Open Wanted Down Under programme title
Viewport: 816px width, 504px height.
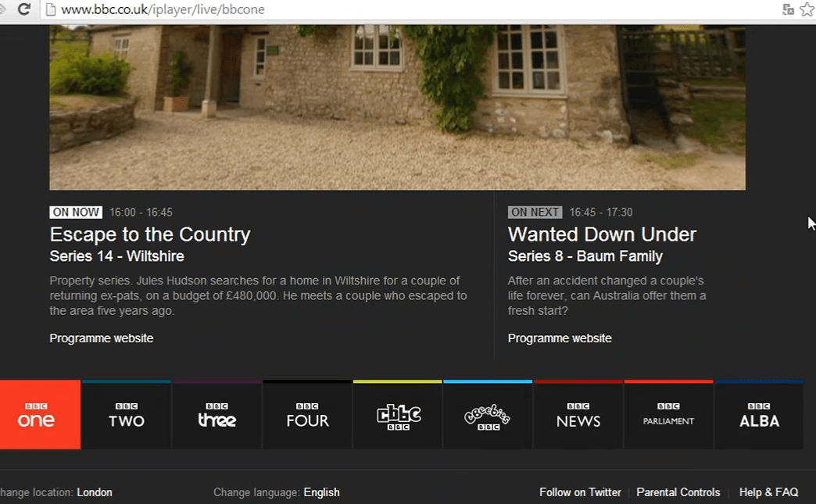(x=602, y=234)
